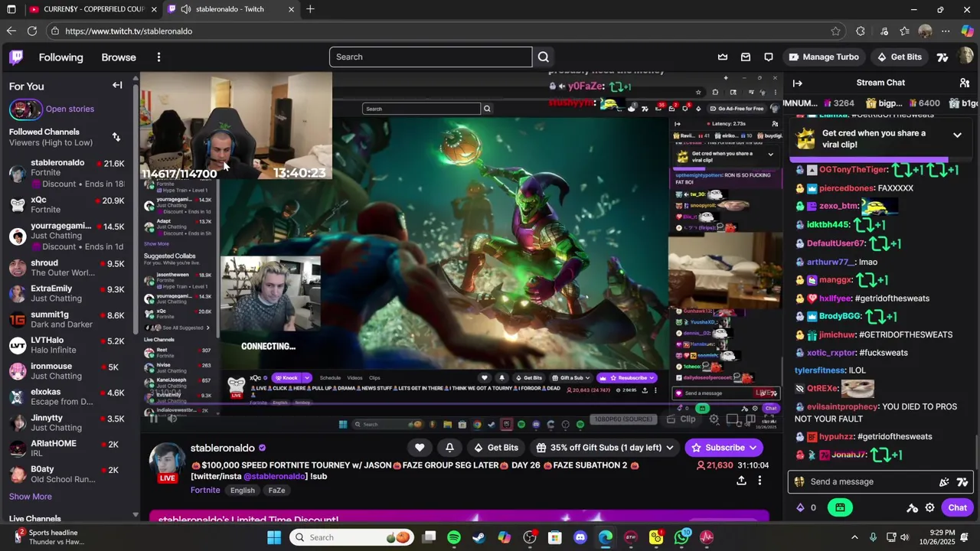Switch to the CURREN$Y YouTube browser tab
Image resolution: width=980 pixels, height=551 pixels.
click(x=93, y=9)
